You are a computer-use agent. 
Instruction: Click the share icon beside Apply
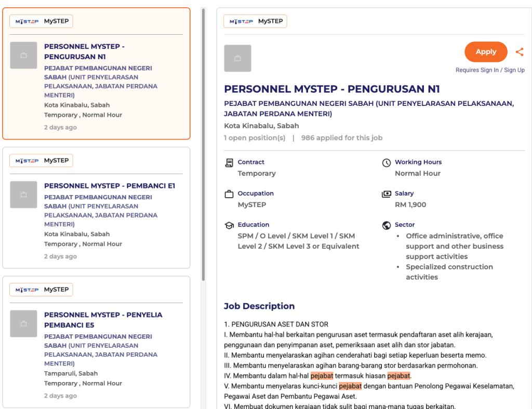coord(520,52)
